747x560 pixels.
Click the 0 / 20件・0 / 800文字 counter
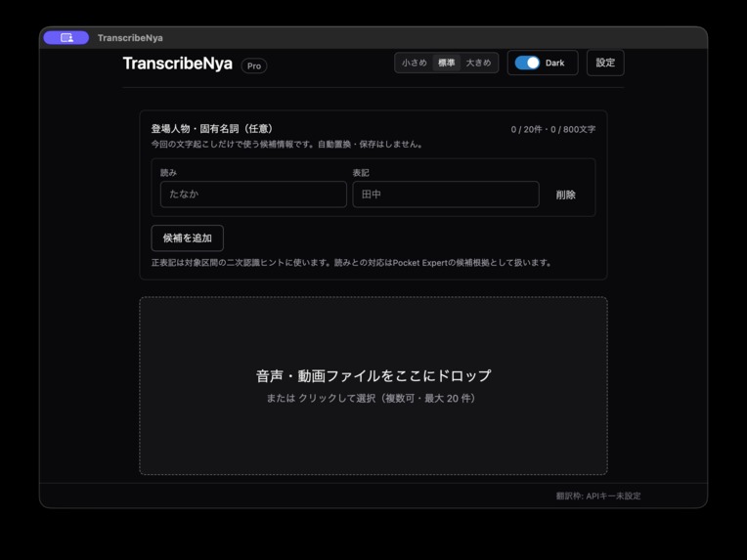coord(553,130)
